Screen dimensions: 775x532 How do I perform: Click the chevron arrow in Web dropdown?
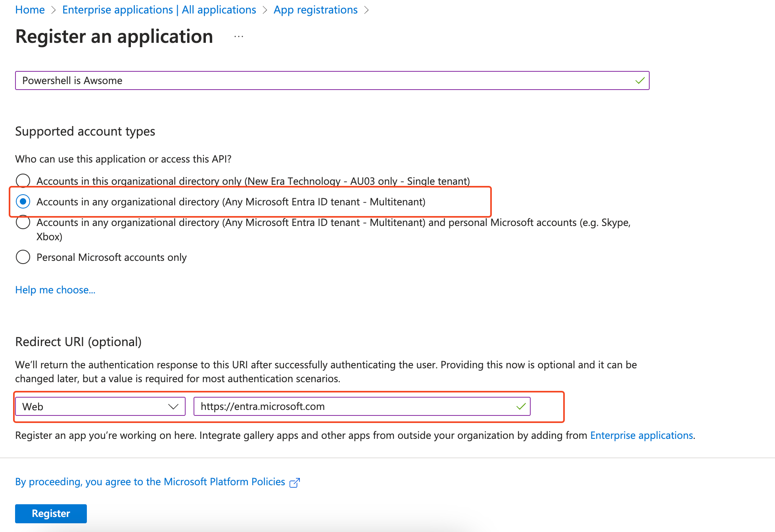tap(173, 407)
